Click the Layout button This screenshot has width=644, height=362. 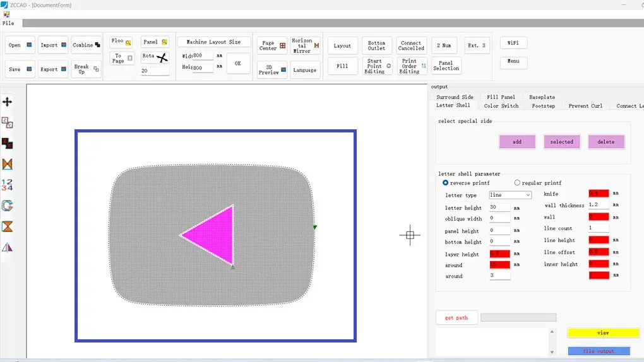(x=342, y=45)
